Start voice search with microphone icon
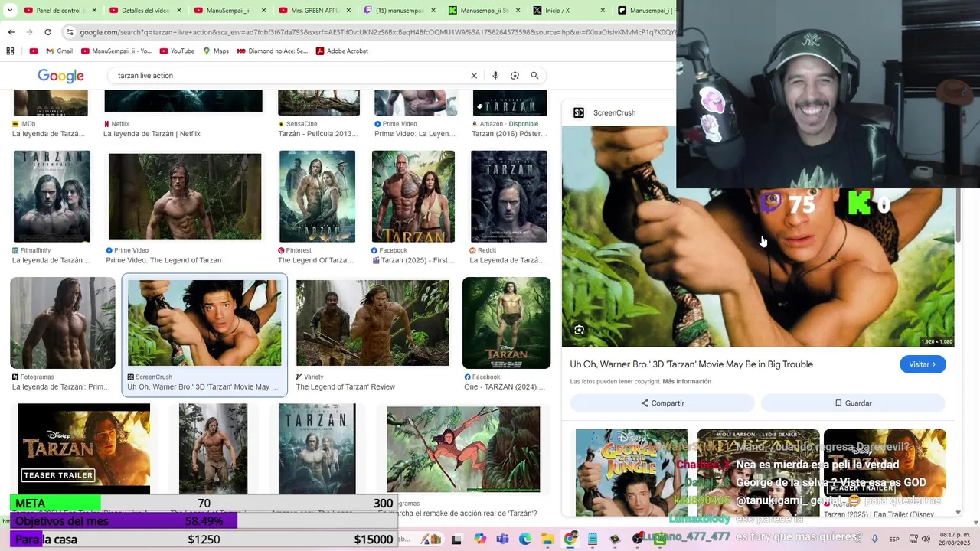The height and width of the screenshot is (551, 980). pyautogui.click(x=495, y=76)
